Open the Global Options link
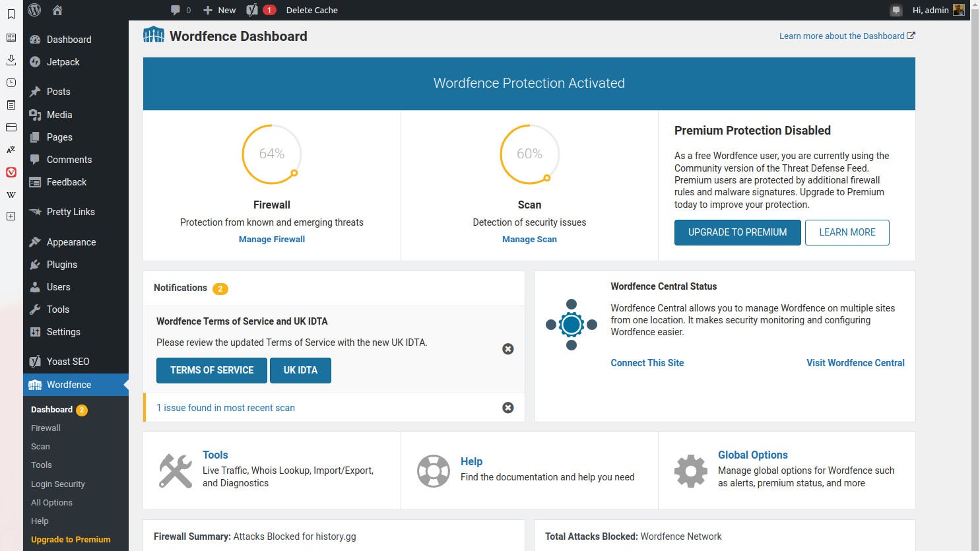 pyautogui.click(x=753, y=455)
